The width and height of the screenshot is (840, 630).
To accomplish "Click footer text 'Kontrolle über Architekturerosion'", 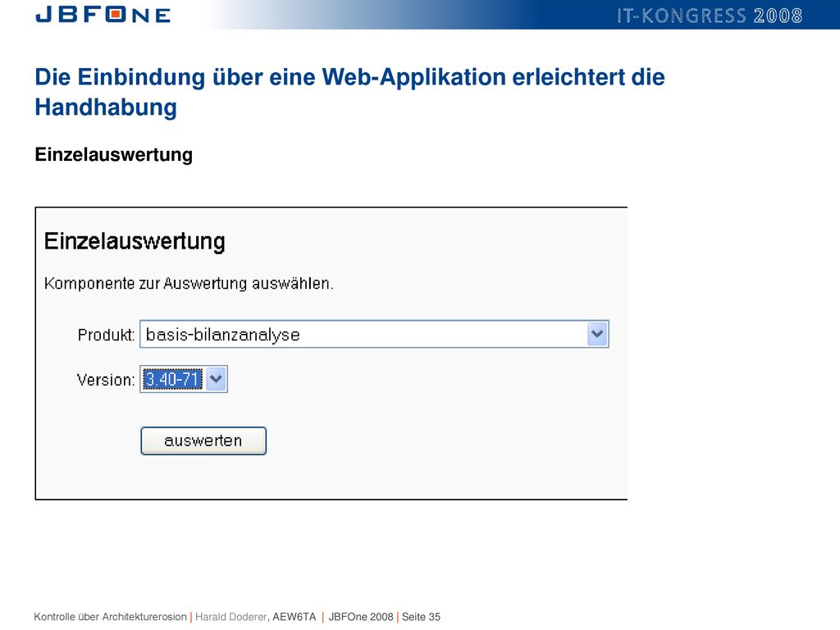I will [111, 617].
